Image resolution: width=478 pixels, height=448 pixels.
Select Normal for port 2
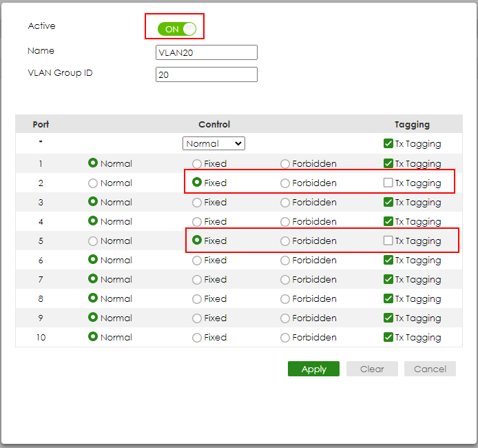93,183
